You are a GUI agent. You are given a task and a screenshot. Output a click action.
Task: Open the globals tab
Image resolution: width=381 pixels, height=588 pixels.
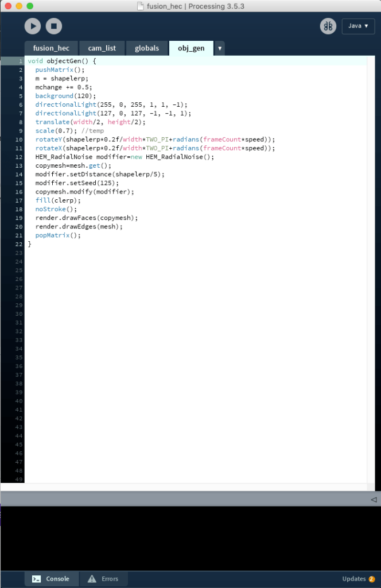click(x=147, y=48)
